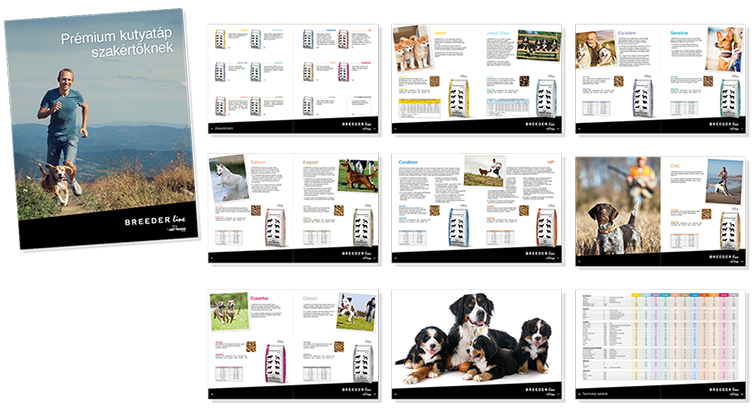Open the Bernese mountain dogs spread

[477, 345]
